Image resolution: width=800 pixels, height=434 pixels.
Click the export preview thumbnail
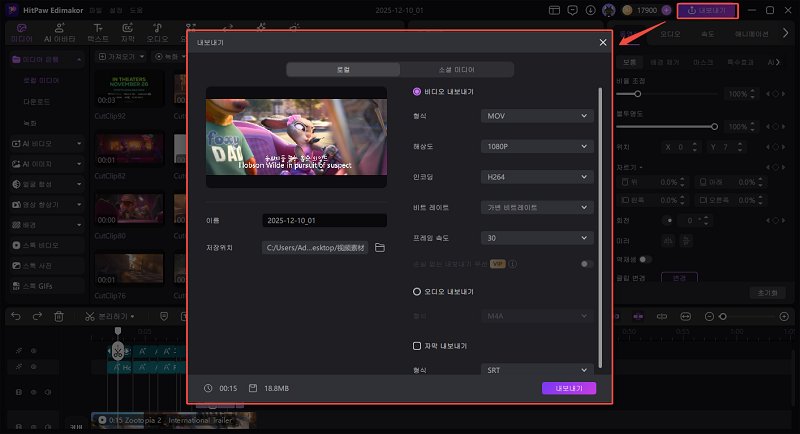point(296,137)
